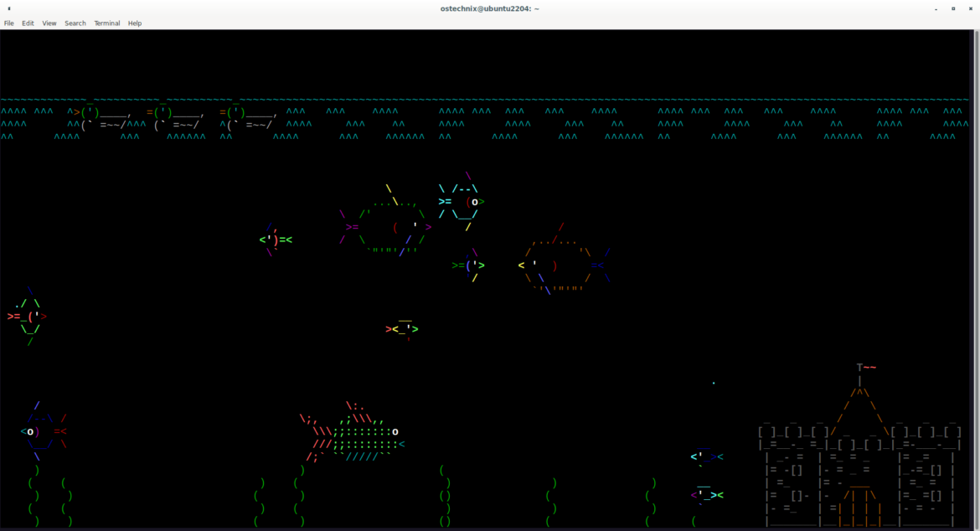Open the Terminal menu
980x531 pixels.
coord(106,23)
